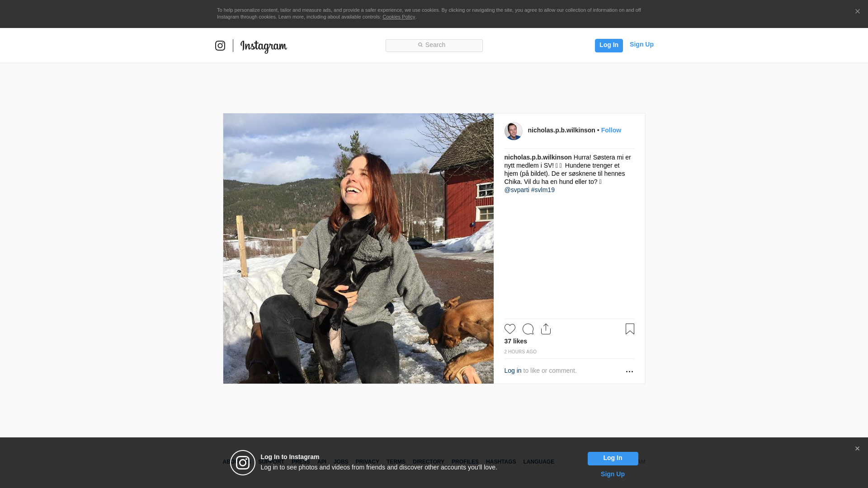Open the @svparti mention

click(517, 190)
